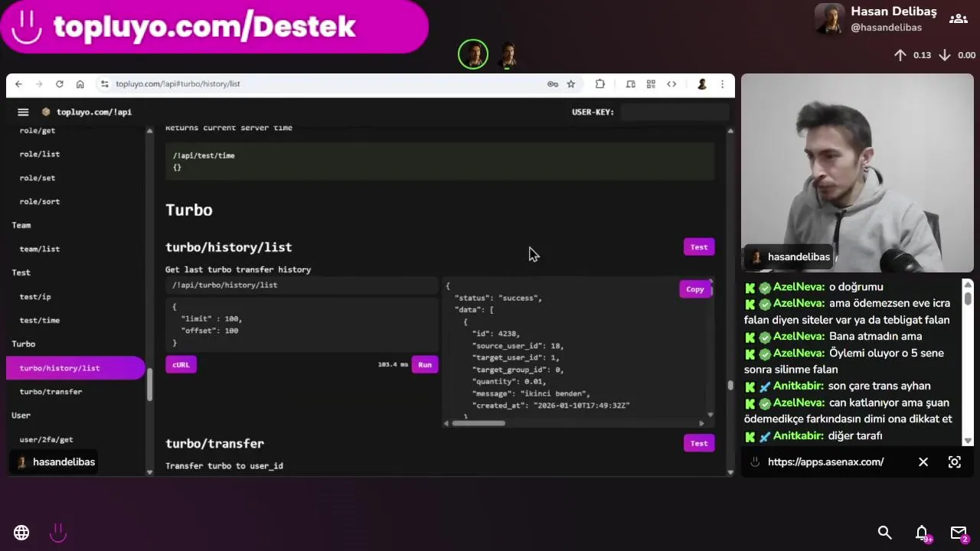Screen dimensions: 980x551
Task: Click the screen capture icon beside asenax URL
Action: (x=955, y=462)
